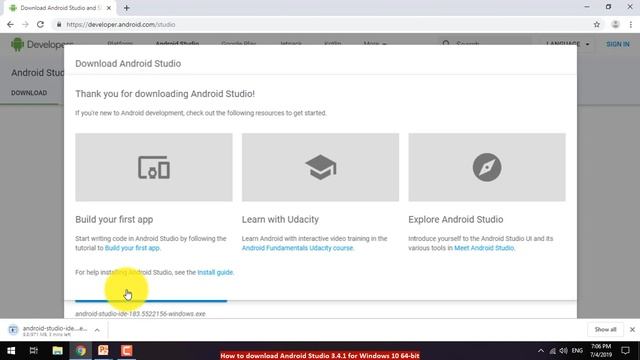The image size is (640, 360).
Task: Click the browser forward arrow
Action: pyautogui.click(x=25, y=24)
